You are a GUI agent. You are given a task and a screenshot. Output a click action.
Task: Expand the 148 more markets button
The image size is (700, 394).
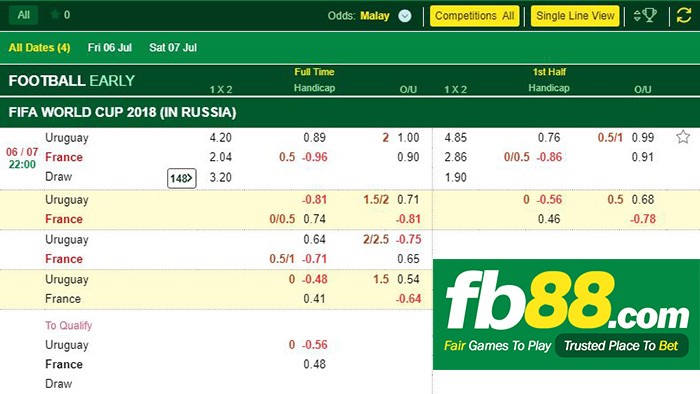pos(182,178)
